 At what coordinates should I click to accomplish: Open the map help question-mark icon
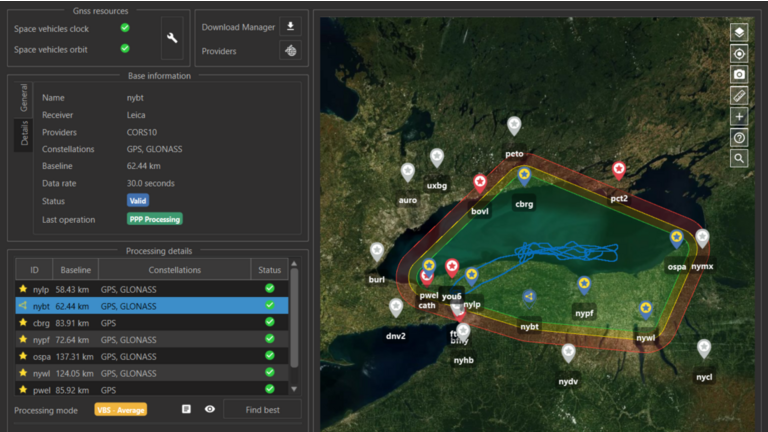(x=739, y=137)
